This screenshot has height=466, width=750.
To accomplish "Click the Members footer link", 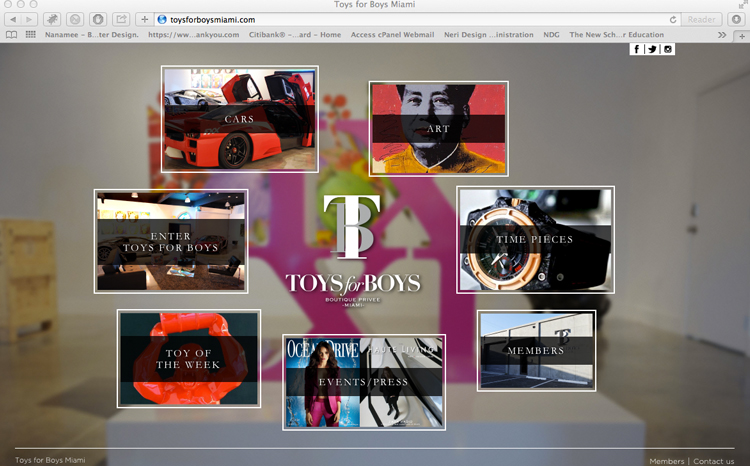I will point(667,461).
